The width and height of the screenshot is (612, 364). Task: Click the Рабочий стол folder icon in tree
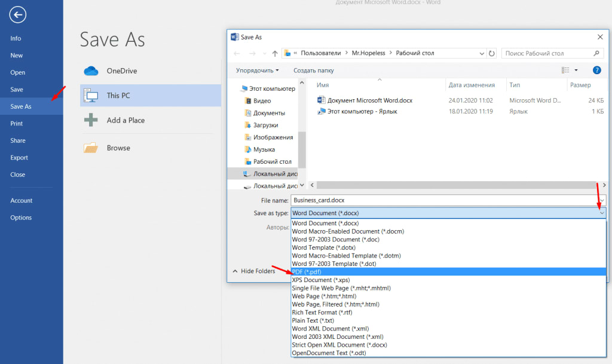[x=248, y=161]
